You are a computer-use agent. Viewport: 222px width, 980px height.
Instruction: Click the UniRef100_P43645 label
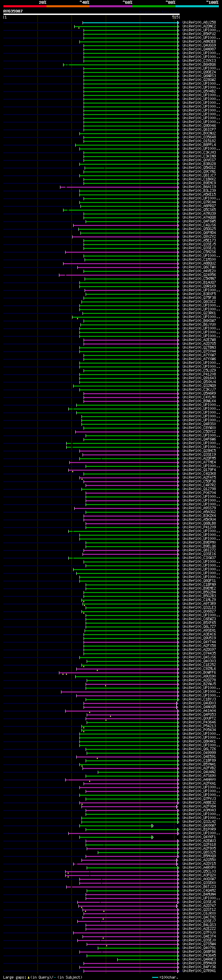point(199,955)
